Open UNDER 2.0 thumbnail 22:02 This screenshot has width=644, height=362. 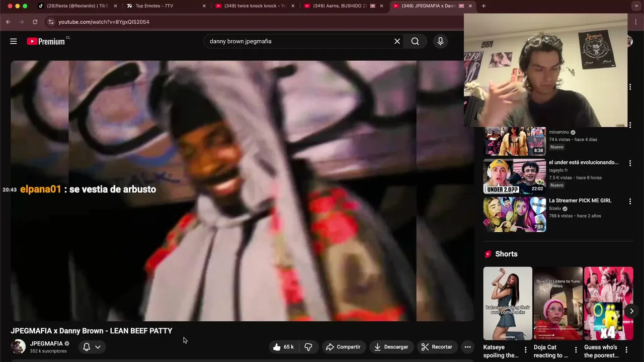click(x=514, y=176)
